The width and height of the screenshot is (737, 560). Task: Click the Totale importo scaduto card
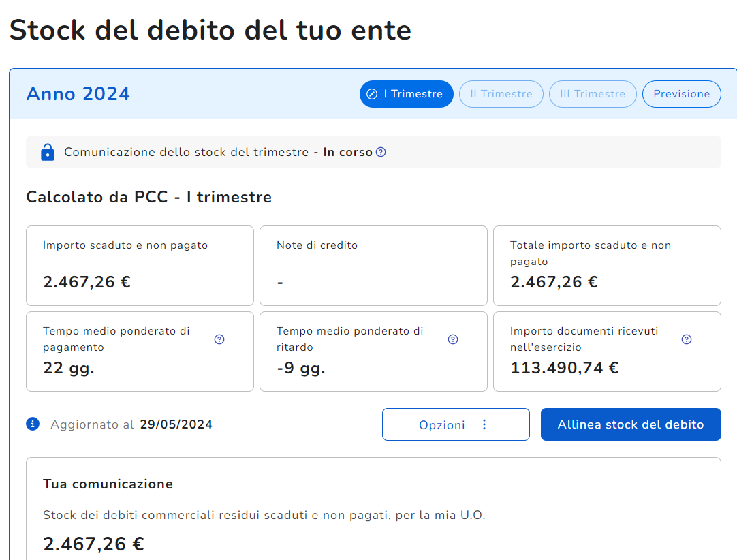[x=607, y=266]
